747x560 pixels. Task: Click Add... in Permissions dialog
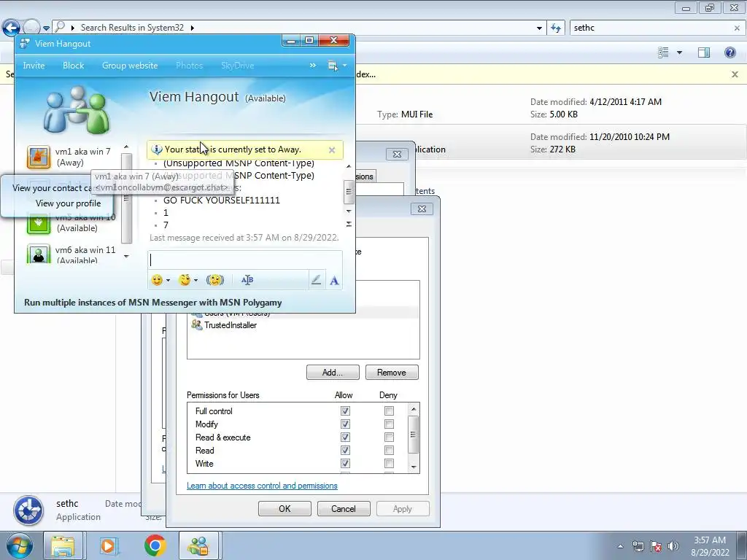pyautogui.click(x=333, y=373)
